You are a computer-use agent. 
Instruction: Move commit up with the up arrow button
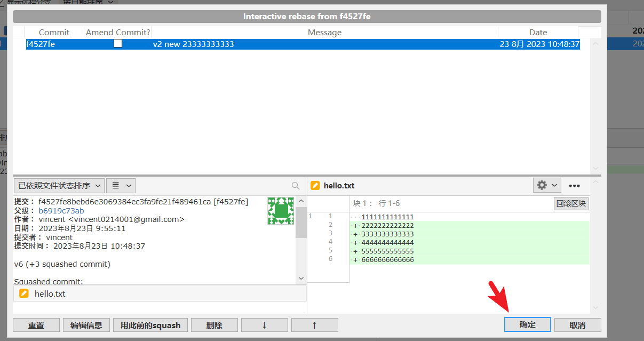click(x=314, y=325)
